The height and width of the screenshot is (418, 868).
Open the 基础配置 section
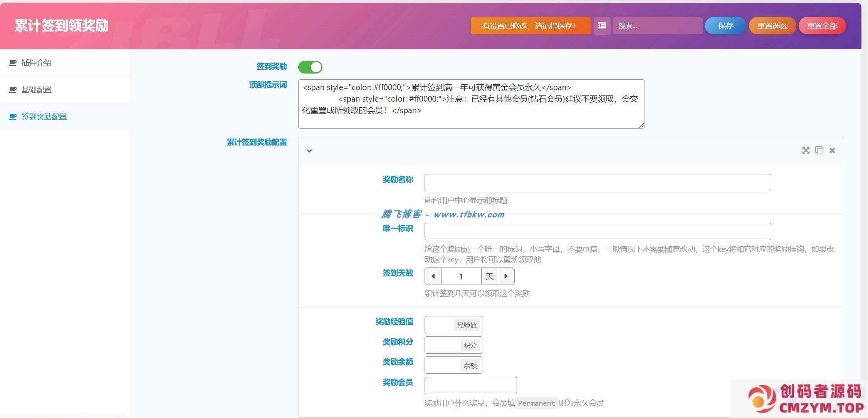pos(36,90)
